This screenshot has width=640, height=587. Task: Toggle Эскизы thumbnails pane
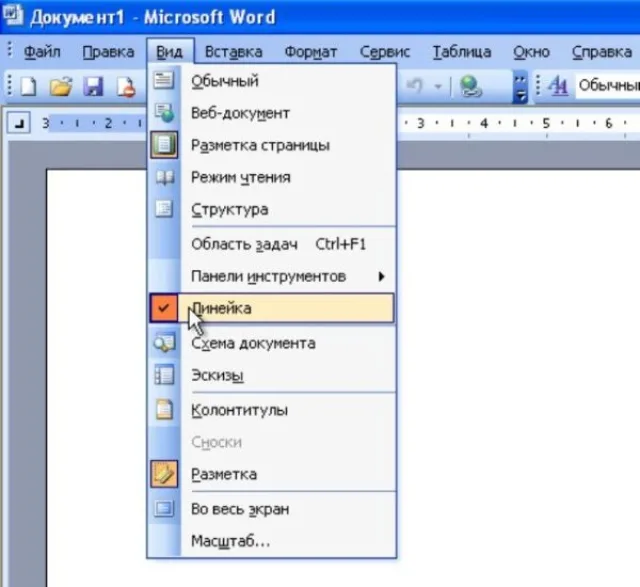[272, 375]
